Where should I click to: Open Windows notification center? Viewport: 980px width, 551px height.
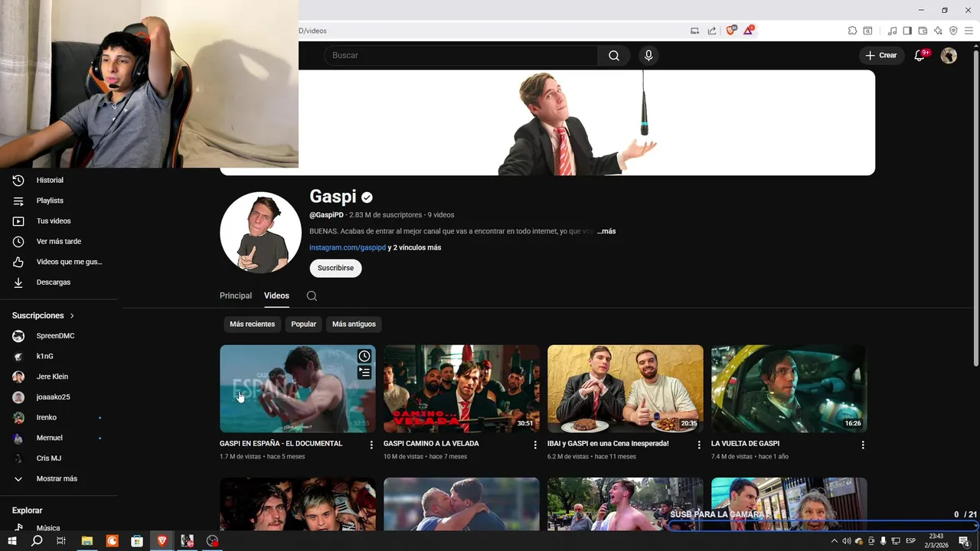(x=964, y=541)
